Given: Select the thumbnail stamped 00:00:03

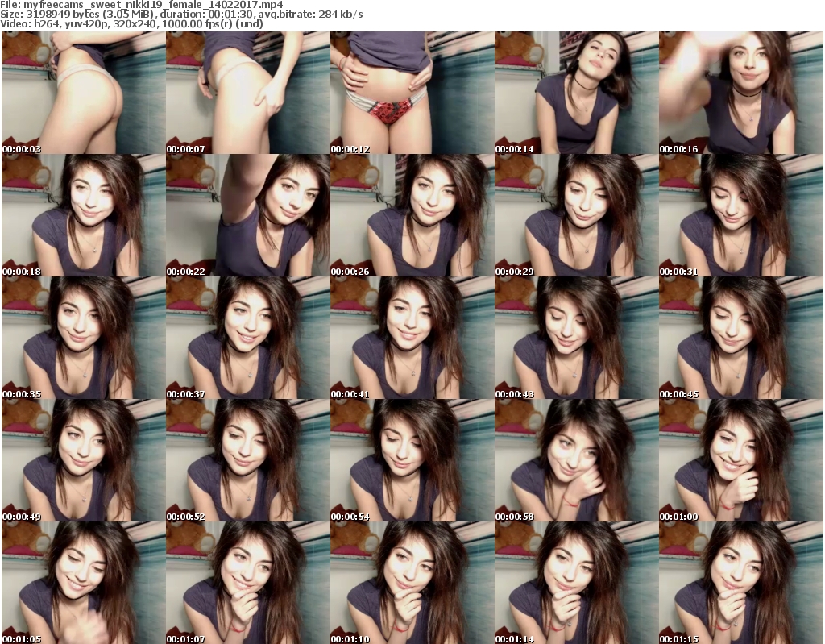Looking at the screenshot, I should coord(84,93).
